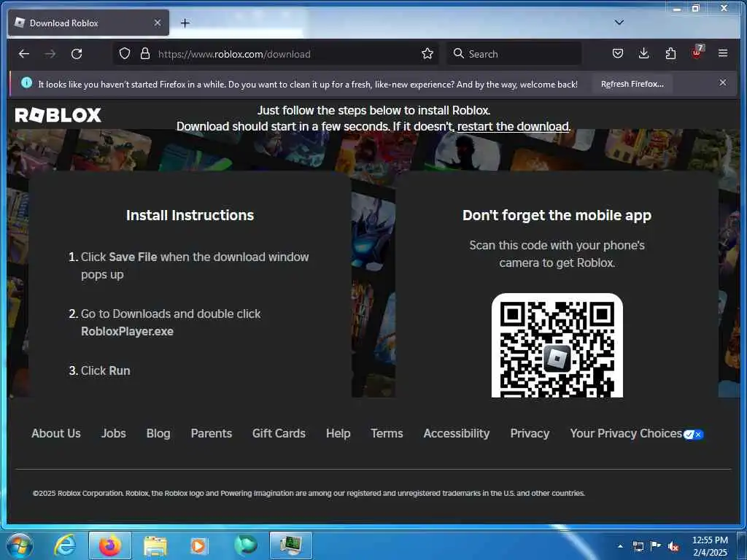Open the Downloads panel arrow icon

coord(643,53)
